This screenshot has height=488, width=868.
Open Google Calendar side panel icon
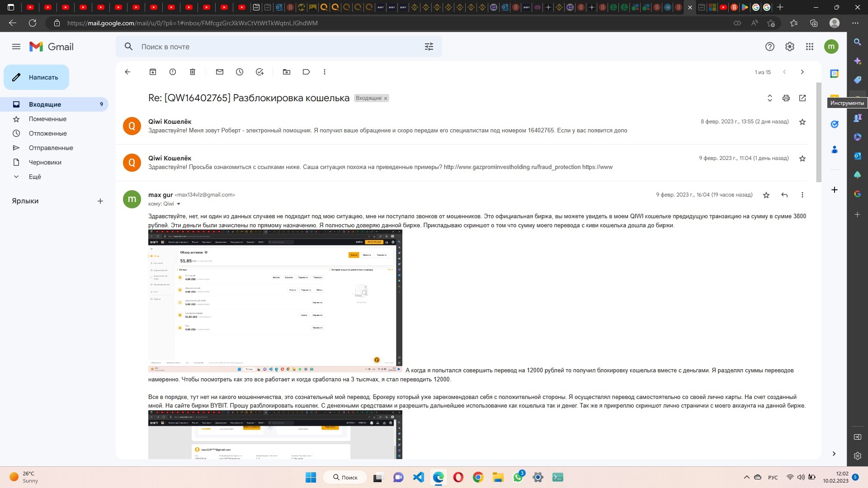pyautogui.click(x=835, y=74)
